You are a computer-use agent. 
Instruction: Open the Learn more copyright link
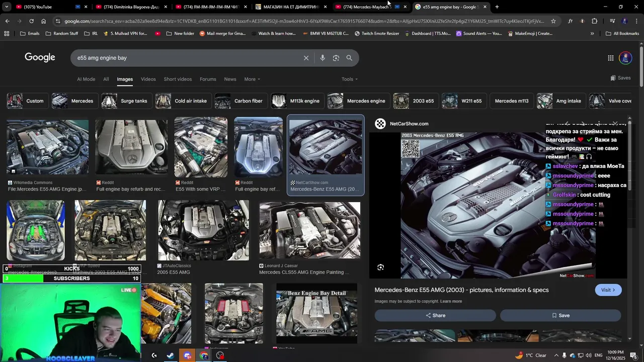[451, 301]
